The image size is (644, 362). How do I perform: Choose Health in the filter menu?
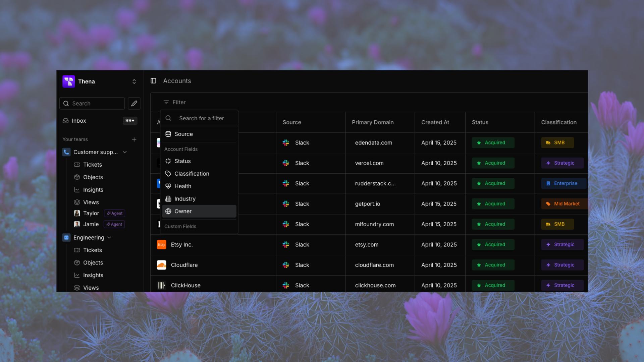[182, 186]
